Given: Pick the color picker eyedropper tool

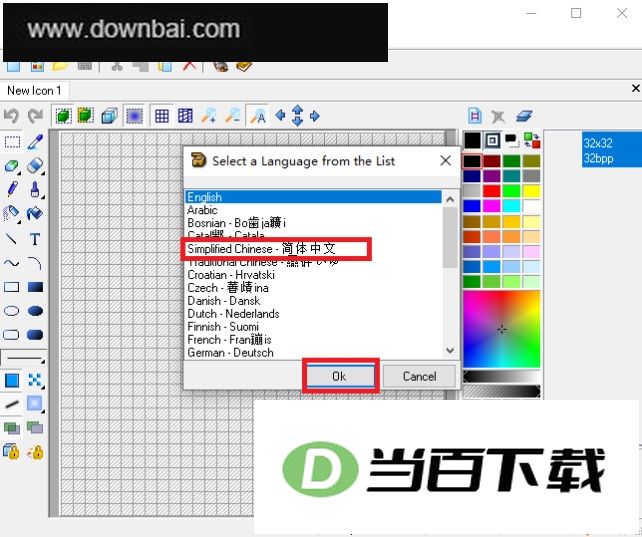Looking at the screenshot, I should [35, 142].
